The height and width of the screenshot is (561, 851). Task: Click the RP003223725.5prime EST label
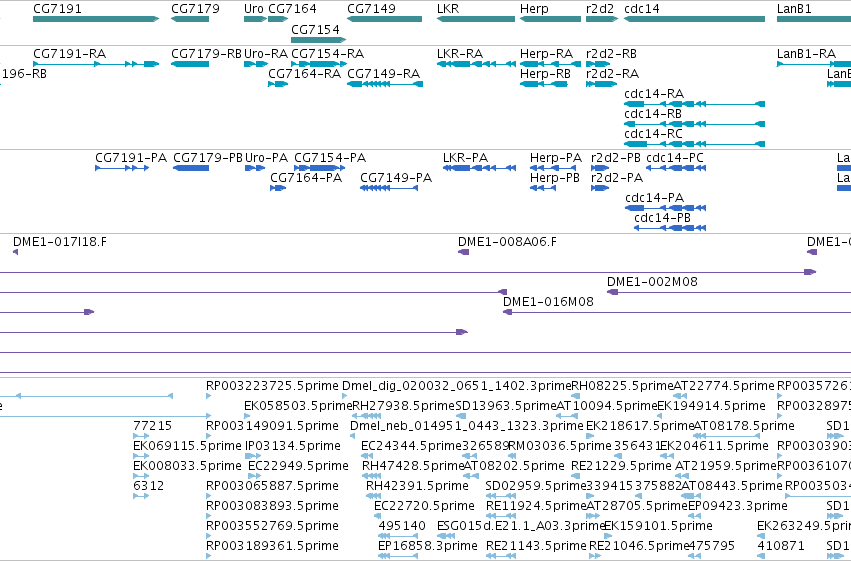[272, 386]
